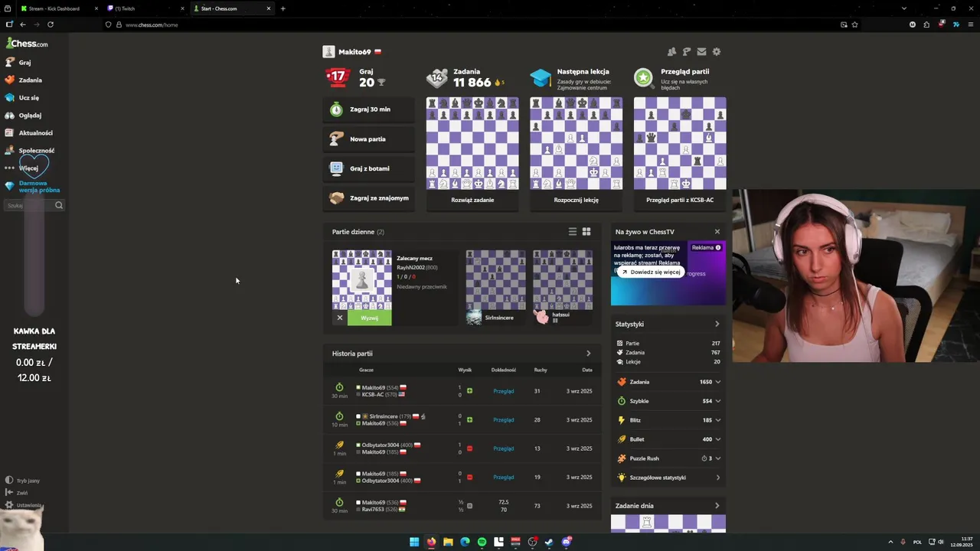The height and width of the screenshot is (551, 980).
Task: Click the Chess.com logo
Action: [x=27, y=44]
